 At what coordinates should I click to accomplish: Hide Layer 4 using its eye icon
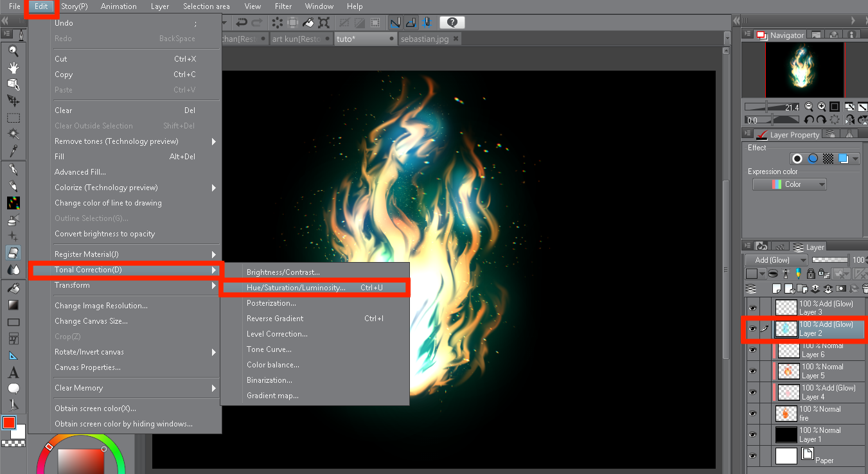pos(752,392)
